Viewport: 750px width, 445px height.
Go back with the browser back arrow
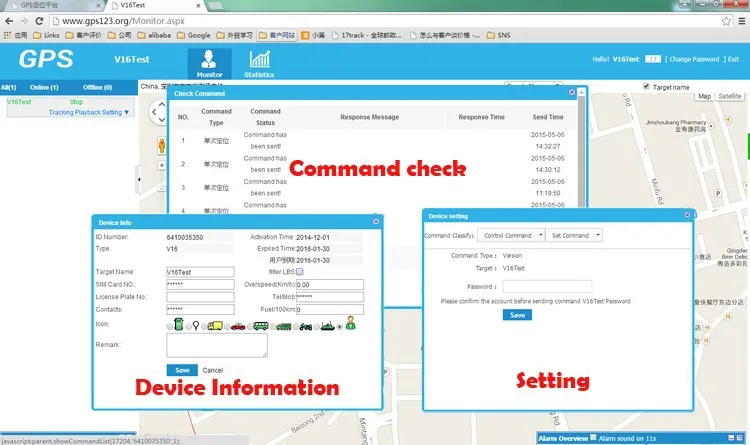click(9, 21)
